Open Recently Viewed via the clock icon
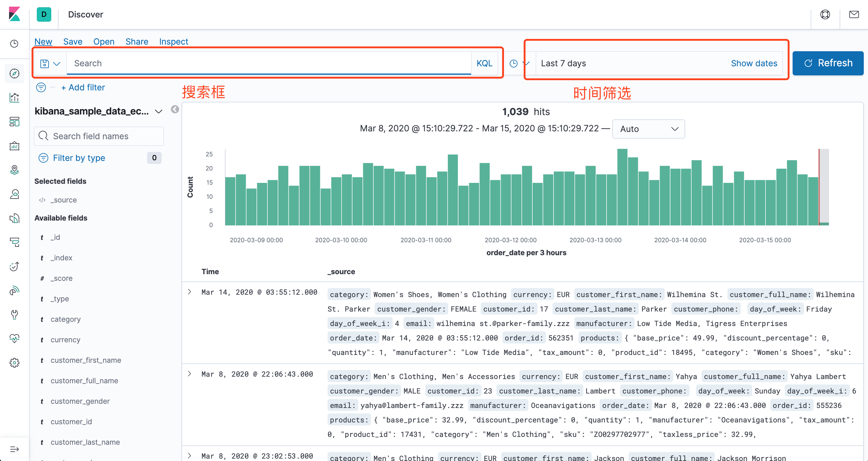 click(14, 44)
